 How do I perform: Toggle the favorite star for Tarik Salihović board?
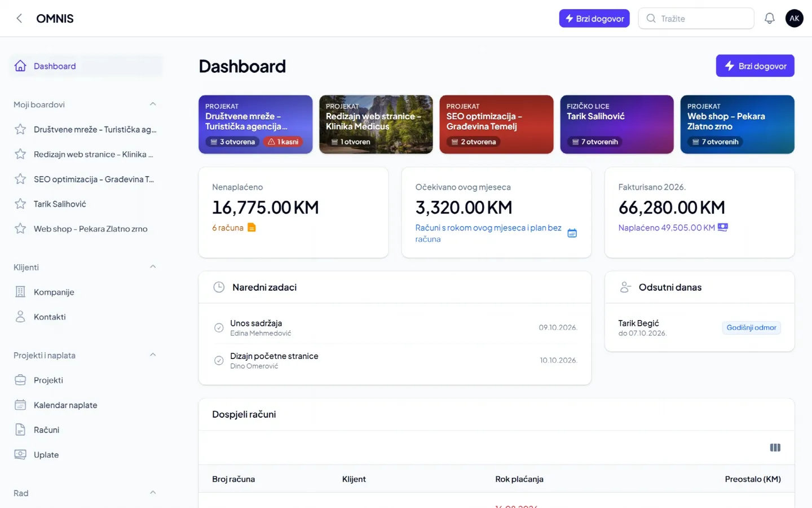20,204
